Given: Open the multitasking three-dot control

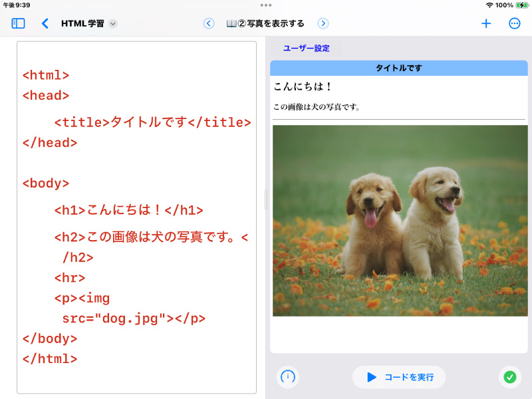Looking at the screenshot, I should coord(266,5).
